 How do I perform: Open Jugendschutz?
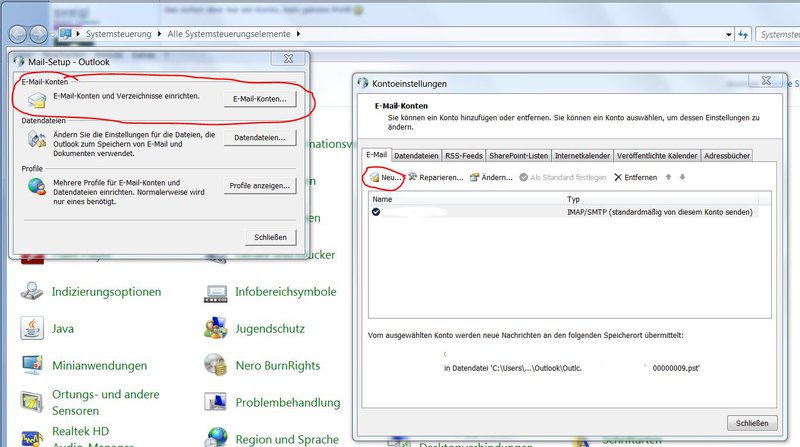pos(270,329)
